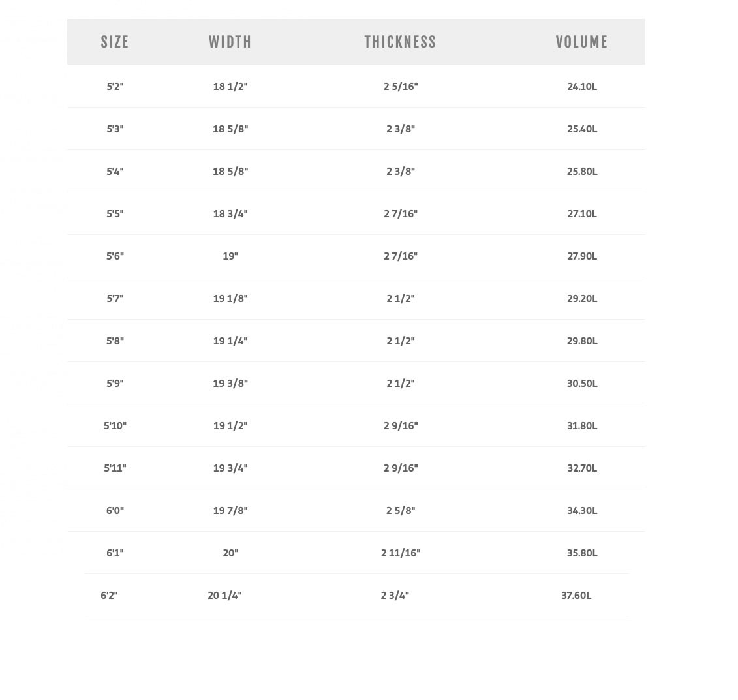
Task: Click the 31.80L volume cell
Action: point(582,425)
